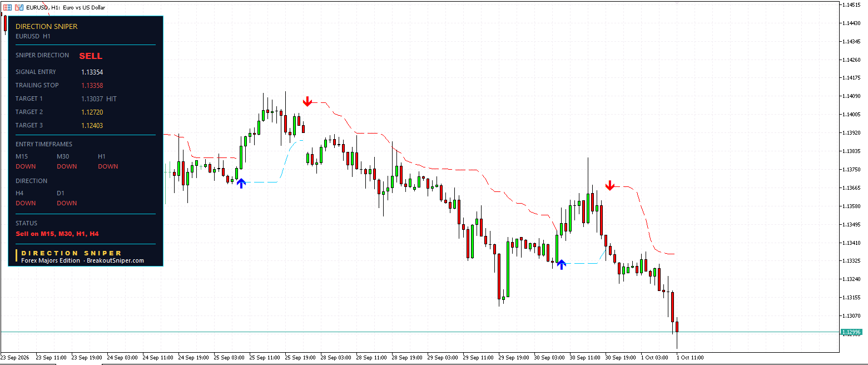Click the DOWN status under M30
The width and height of the screenshot is (868, 365).
[67, 166]
